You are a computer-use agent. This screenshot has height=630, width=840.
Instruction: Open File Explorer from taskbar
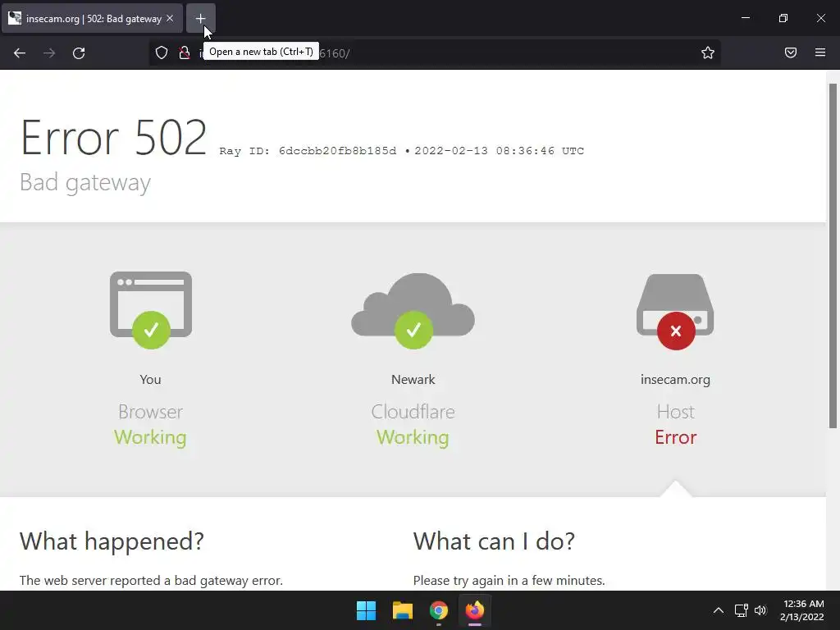(x=402, y=610)
